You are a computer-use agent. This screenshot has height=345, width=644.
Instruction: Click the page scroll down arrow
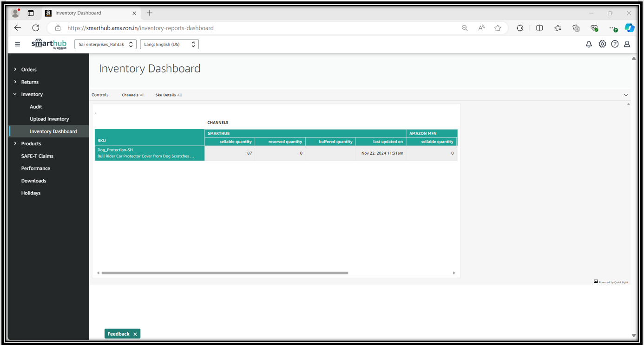coord(634,335)
